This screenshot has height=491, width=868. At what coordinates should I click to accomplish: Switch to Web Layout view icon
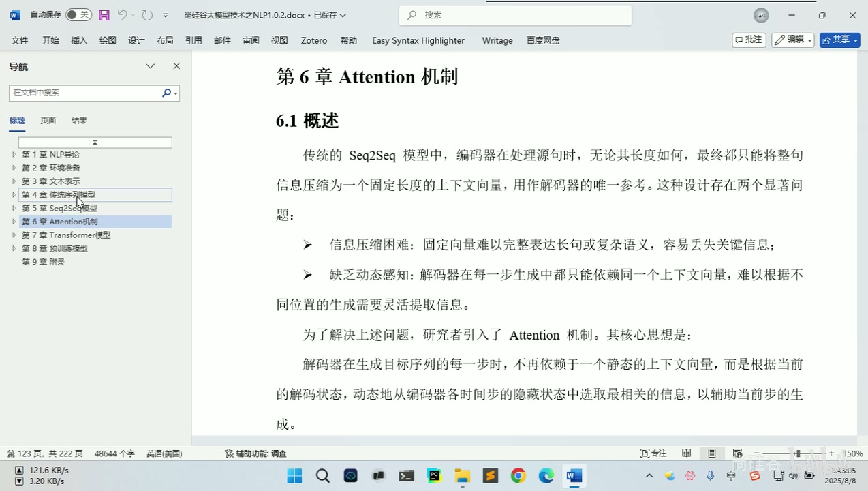click(737, 453)
